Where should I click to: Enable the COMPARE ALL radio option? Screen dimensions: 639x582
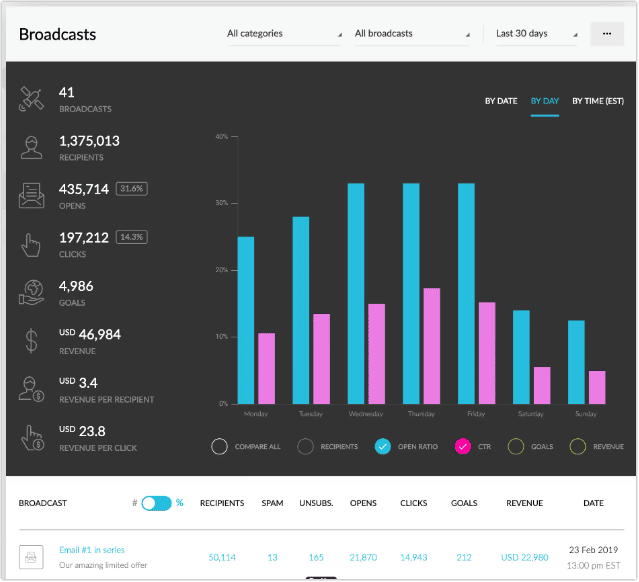(219, 447)
